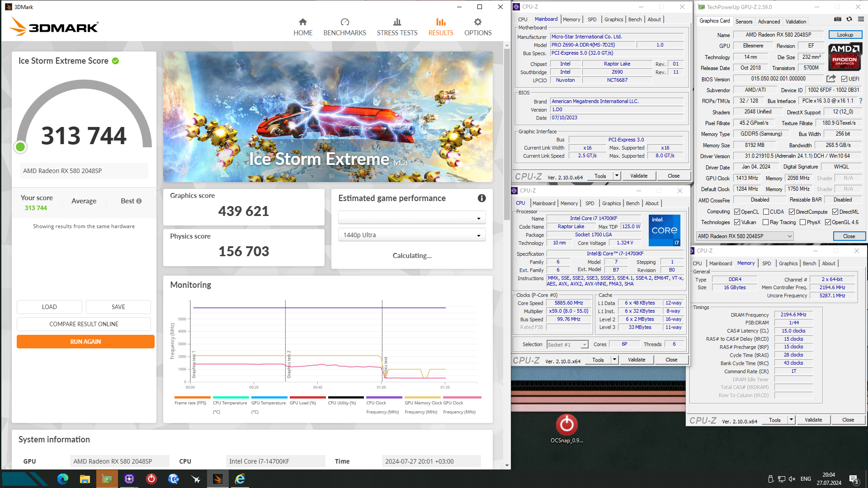Click the 3DMark vertical scrollbar

coord(507,135)
